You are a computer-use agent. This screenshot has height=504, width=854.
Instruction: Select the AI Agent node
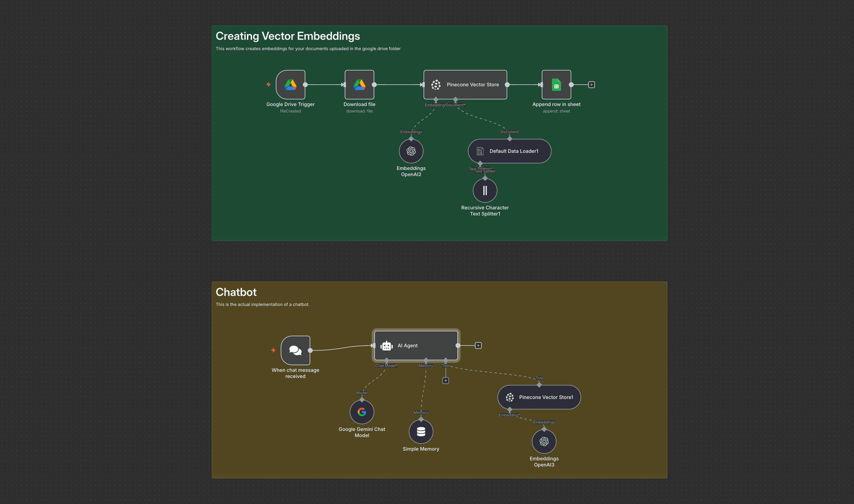click(416, 345)
